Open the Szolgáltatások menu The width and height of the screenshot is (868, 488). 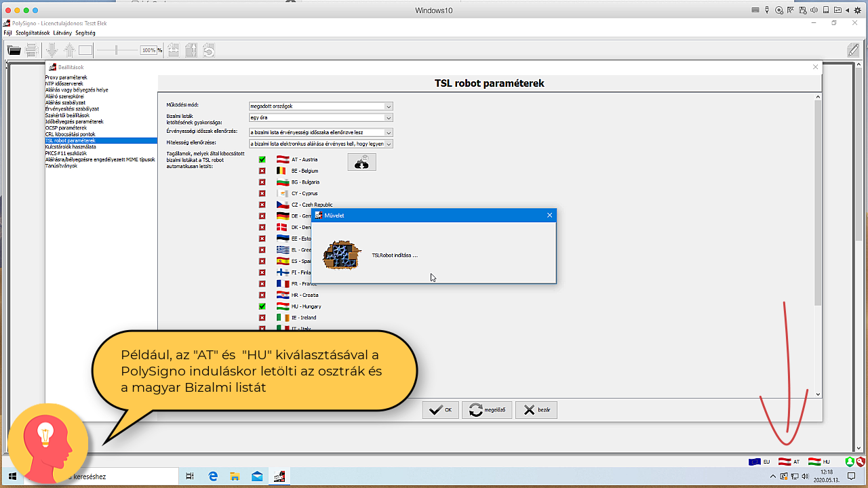point(32,33)
